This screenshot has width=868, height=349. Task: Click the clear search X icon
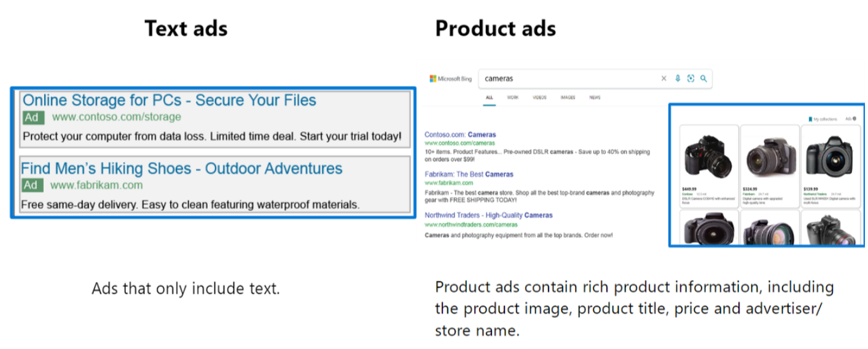[663, 79]
